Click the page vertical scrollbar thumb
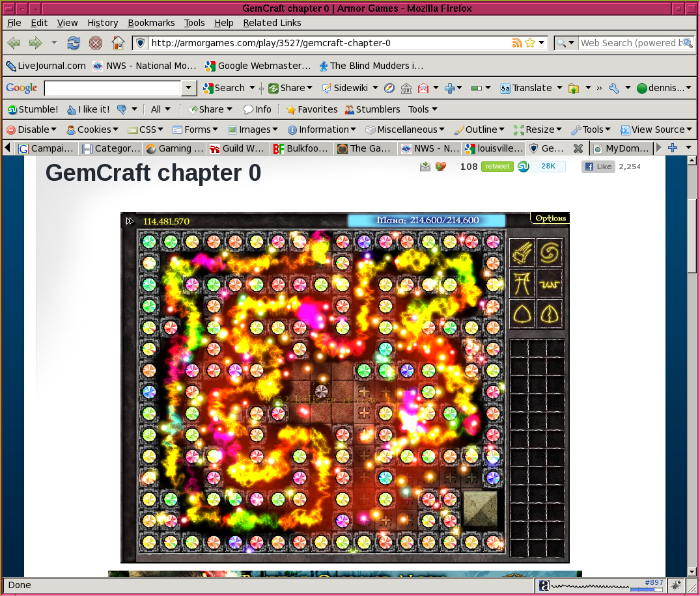 click(x=692, y=236)
